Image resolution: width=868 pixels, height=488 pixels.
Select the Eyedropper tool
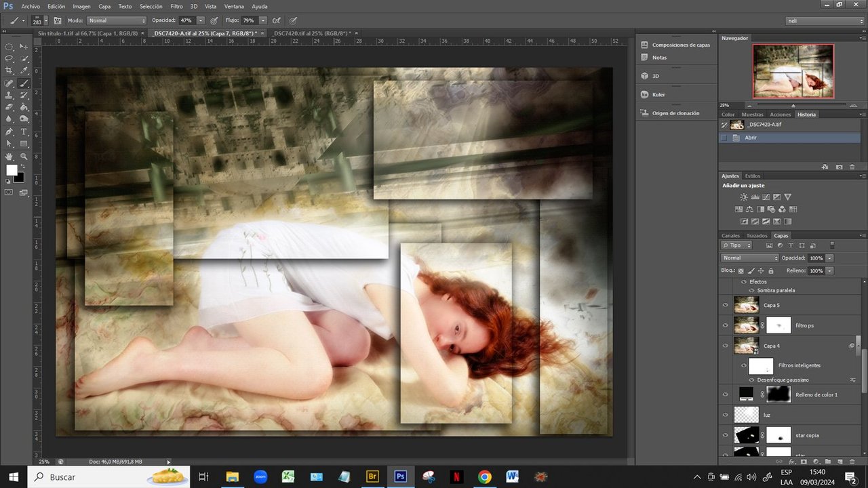tap(24, 71)
